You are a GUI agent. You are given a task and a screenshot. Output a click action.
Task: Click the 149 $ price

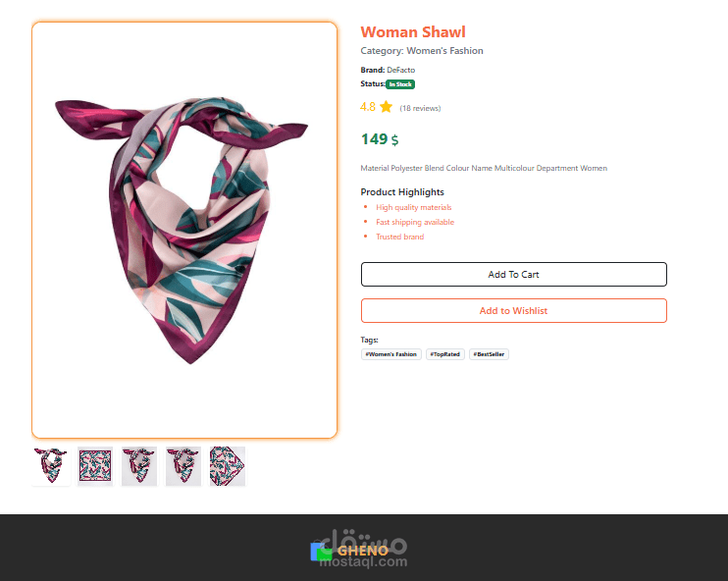click(380, 138)
